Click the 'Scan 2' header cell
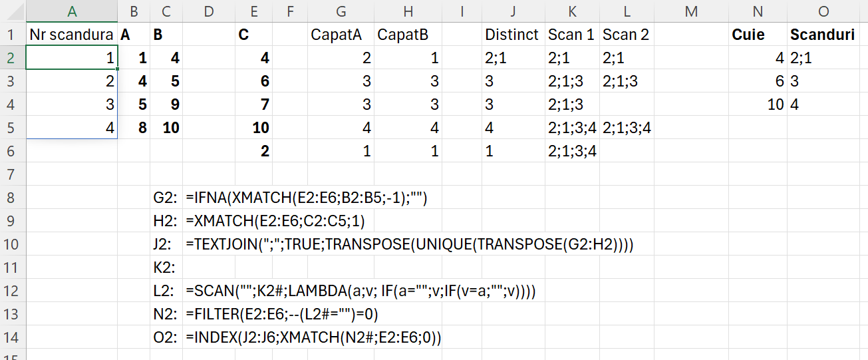 pos(625,35)
